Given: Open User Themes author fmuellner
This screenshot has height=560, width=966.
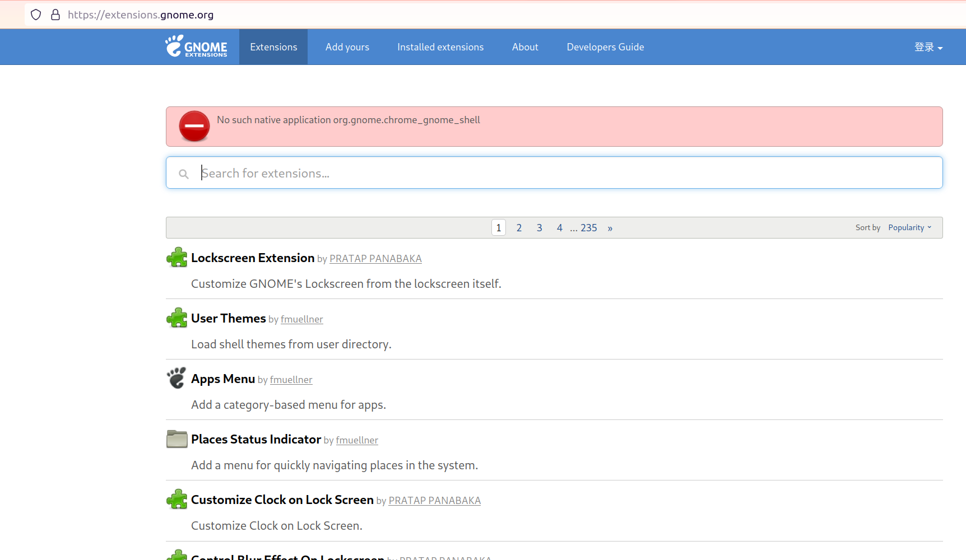Looking at the screenshot, I should click(x=302, y=319).
